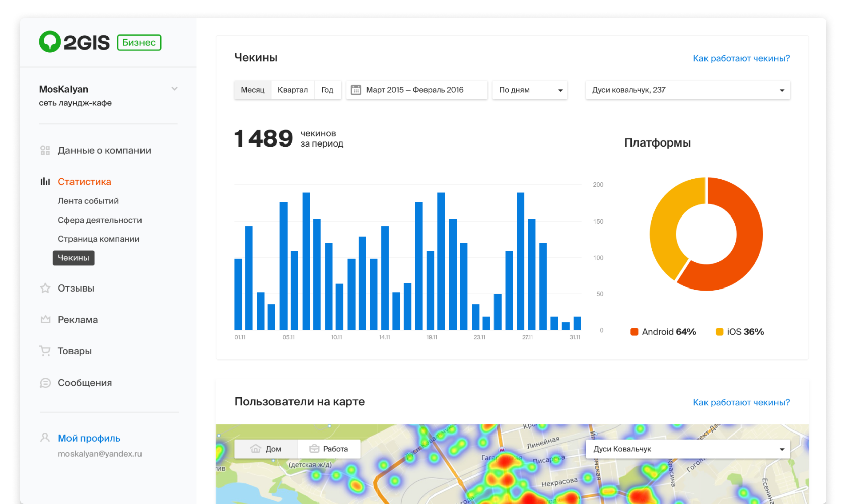Click moskalyan@yandex.ru email text

(100, 454)
